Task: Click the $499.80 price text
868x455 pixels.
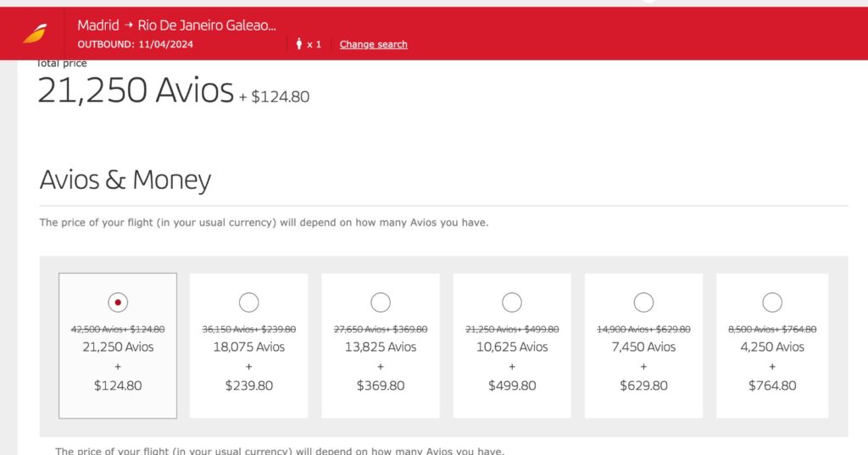Action: coord(512,386)
